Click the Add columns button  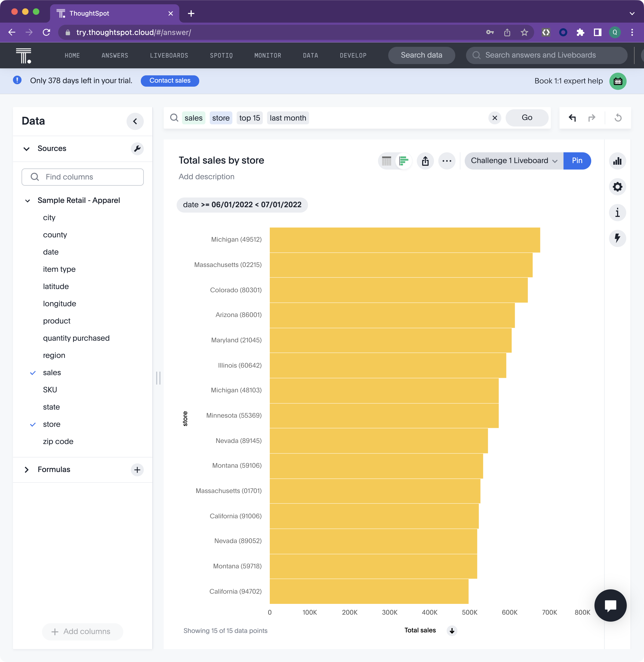tap(82, 631)
